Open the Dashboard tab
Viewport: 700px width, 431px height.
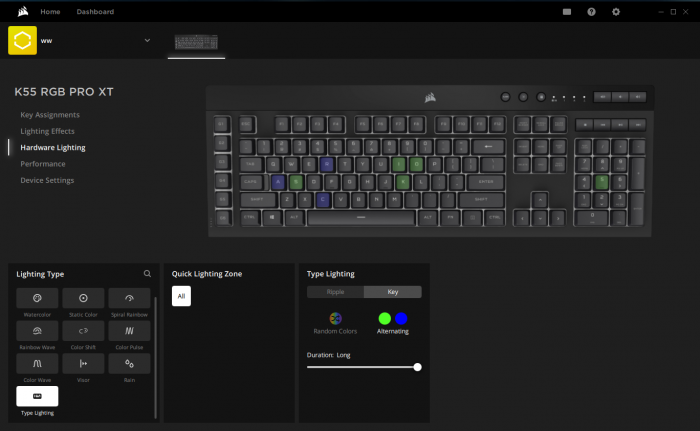tap(95, 12)
